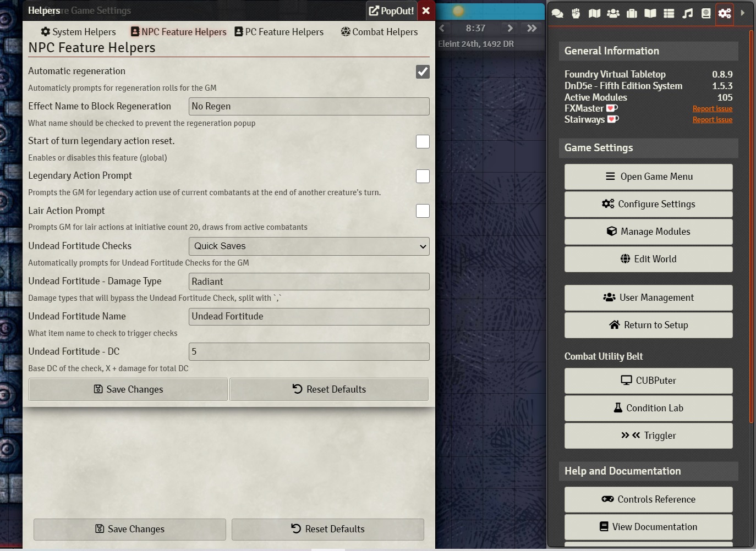Advance time with the double chevron

[532, 28]
